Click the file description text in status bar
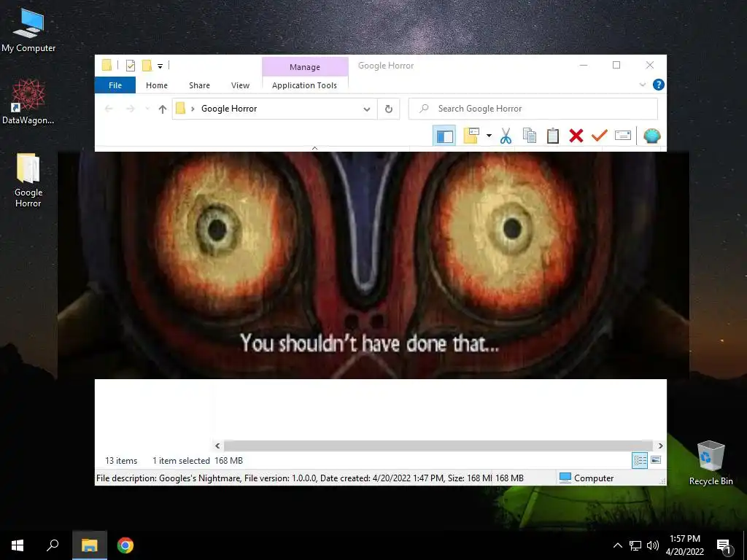This screenshot has height=560, width=747. (293, 478)
